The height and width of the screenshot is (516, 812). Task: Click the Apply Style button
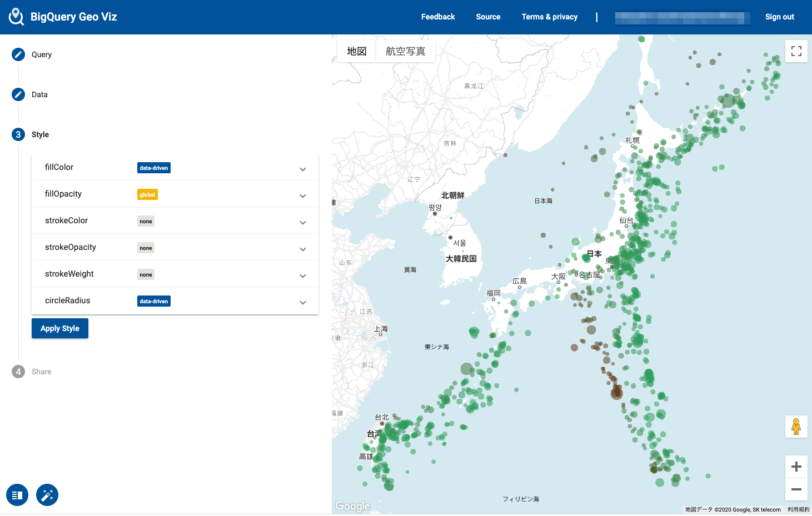coord(59,328)
